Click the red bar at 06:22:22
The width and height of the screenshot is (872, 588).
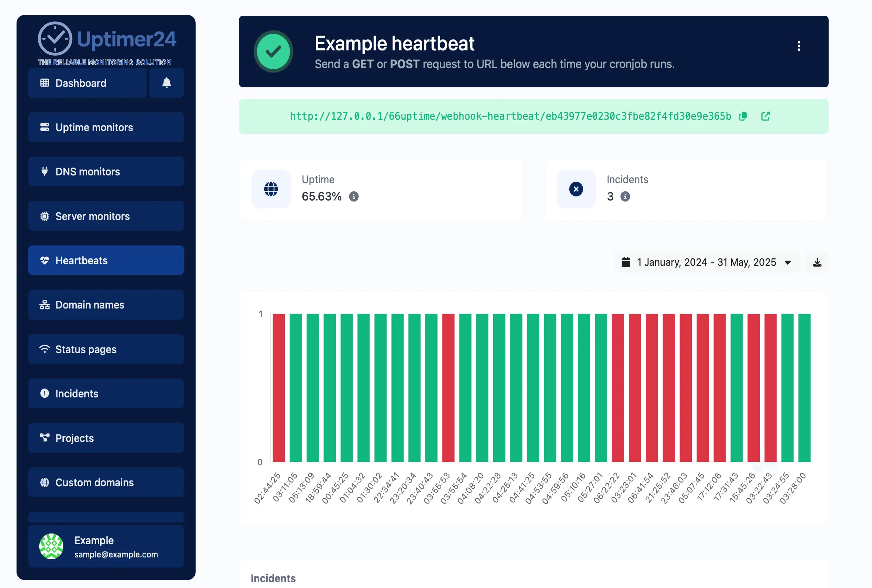[x=618, y=388]
